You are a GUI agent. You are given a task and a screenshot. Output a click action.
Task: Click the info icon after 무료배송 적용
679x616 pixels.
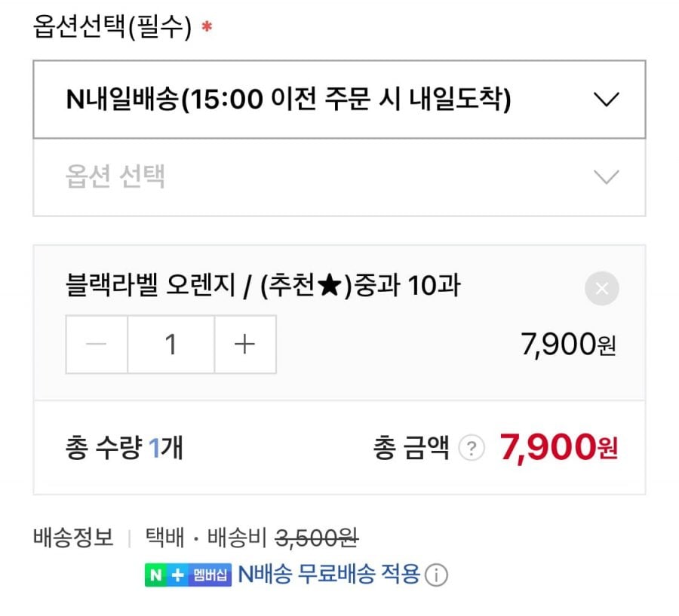click(x=436, y=575)
